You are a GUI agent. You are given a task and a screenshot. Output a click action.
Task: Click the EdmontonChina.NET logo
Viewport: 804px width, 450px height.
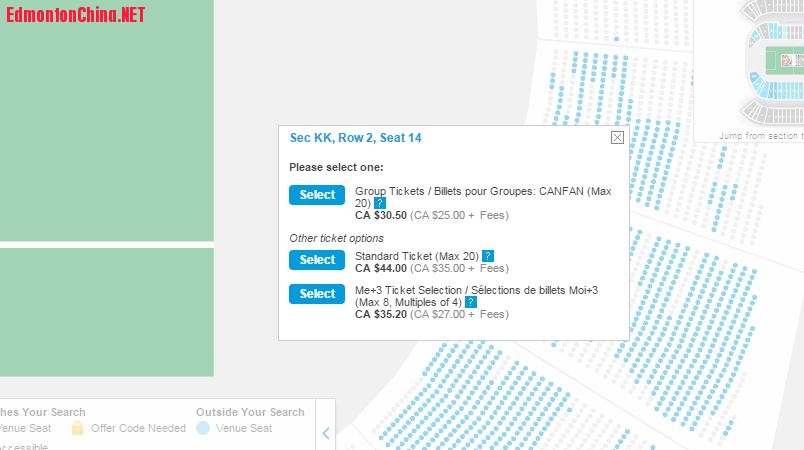[x=76, y=15]
